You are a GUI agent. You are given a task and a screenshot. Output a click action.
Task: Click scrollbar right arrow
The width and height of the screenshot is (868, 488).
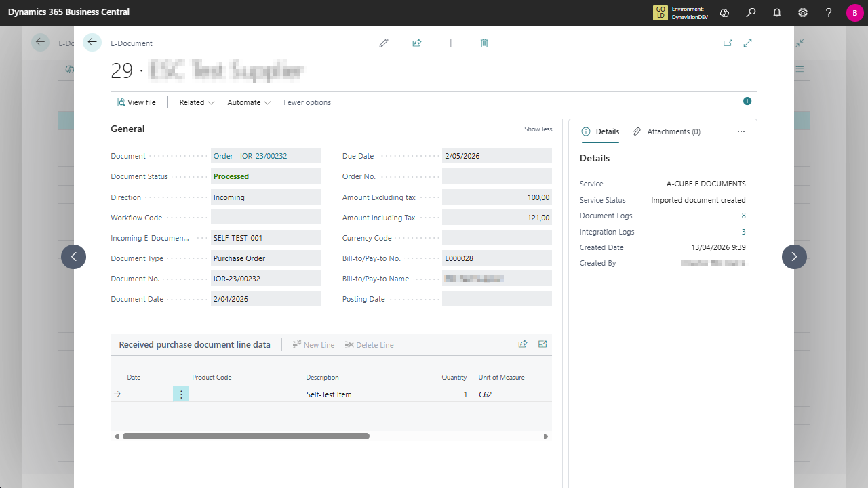tap(546, 436)
